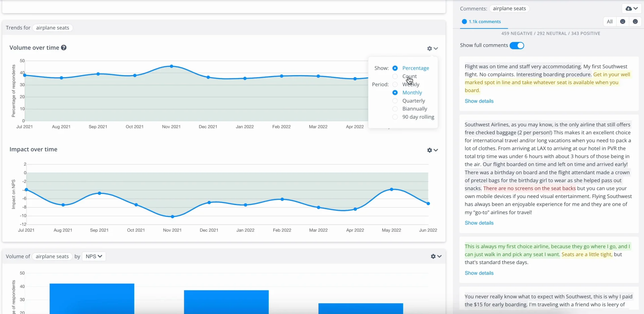Click the Nov 2021 peak point on Volume chart
This screenshot has height=314, width=644.
coord(171,66)
